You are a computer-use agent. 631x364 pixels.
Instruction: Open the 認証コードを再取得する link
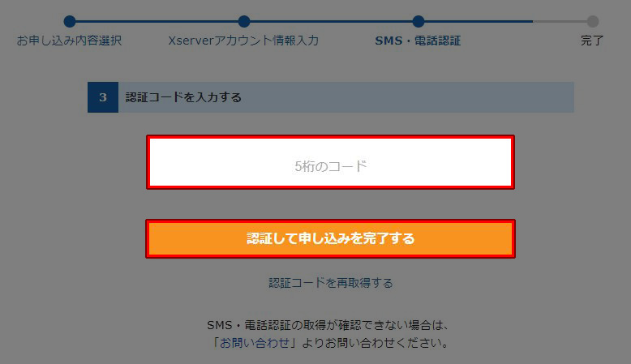click(x=330, y=283)
